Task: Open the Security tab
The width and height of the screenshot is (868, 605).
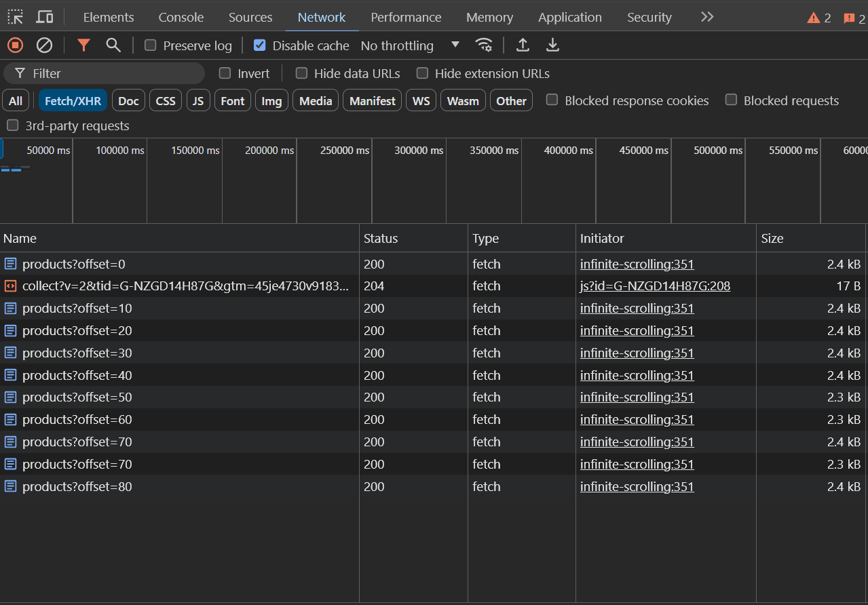Action: click(649, 18)
